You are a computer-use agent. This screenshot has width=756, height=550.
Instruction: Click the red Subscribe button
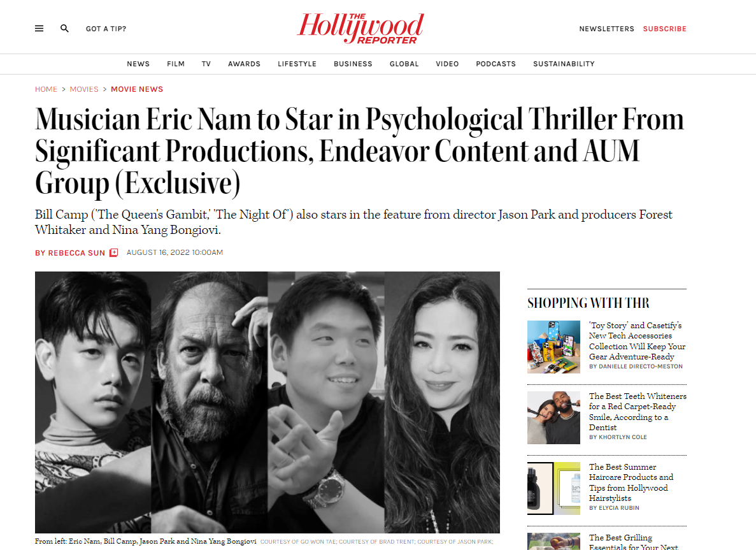pos(664,29)
